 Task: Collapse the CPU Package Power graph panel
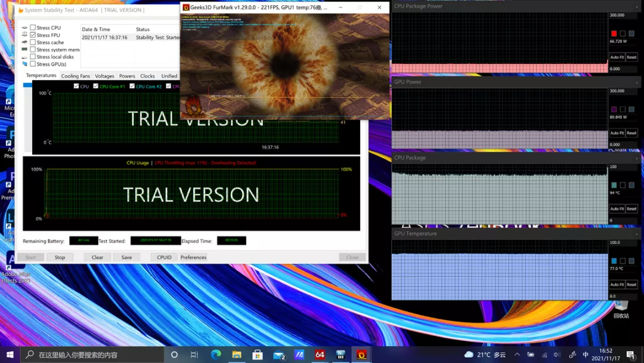pyautogui.click(x=636, y=7)
